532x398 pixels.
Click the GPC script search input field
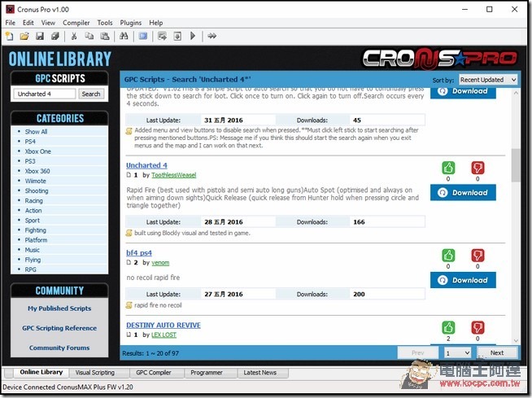point(45,94)
